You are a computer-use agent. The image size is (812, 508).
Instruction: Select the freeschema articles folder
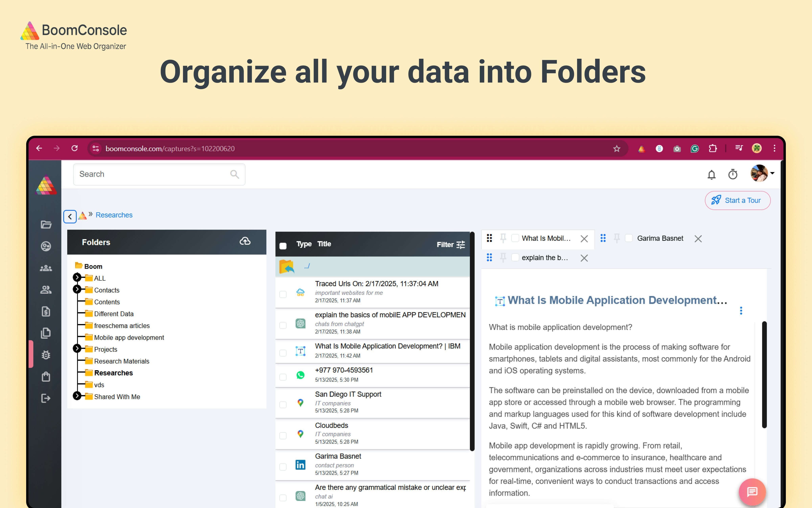pos(122,326)
